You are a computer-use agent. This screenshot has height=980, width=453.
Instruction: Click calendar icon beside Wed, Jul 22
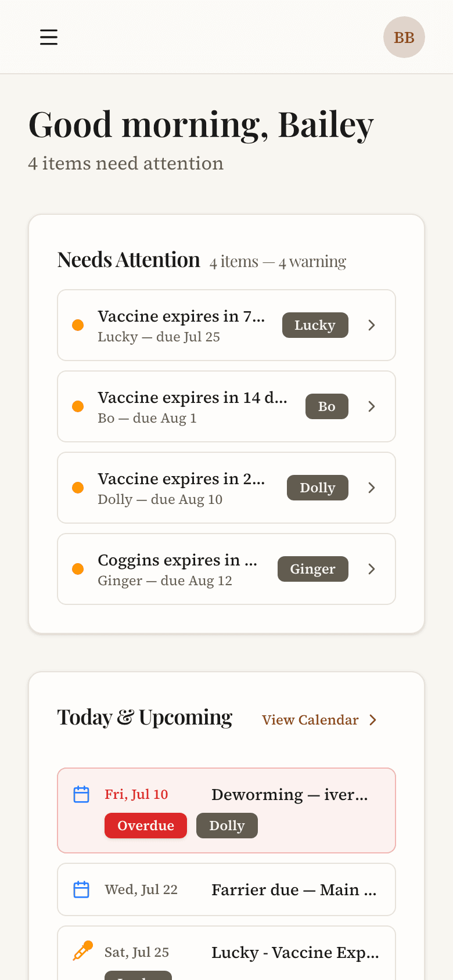(x=81, y=889)
